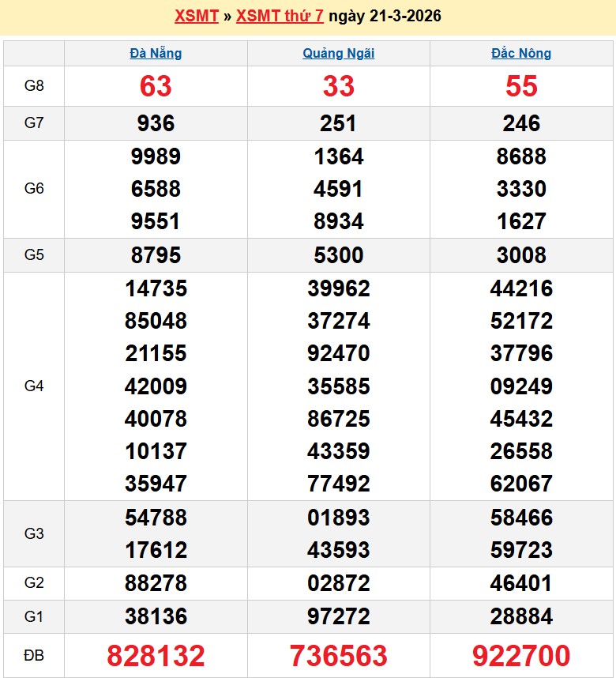Viewport: 616px width, 678px height.
Task: Select the G7 number 251
Action: (338, 123)
